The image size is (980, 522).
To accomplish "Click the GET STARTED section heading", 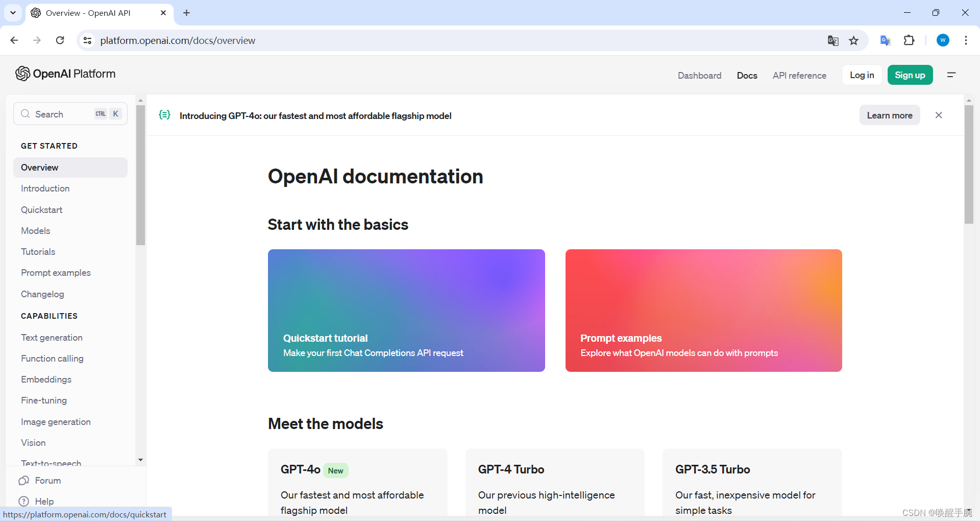I will pos(49,146).
